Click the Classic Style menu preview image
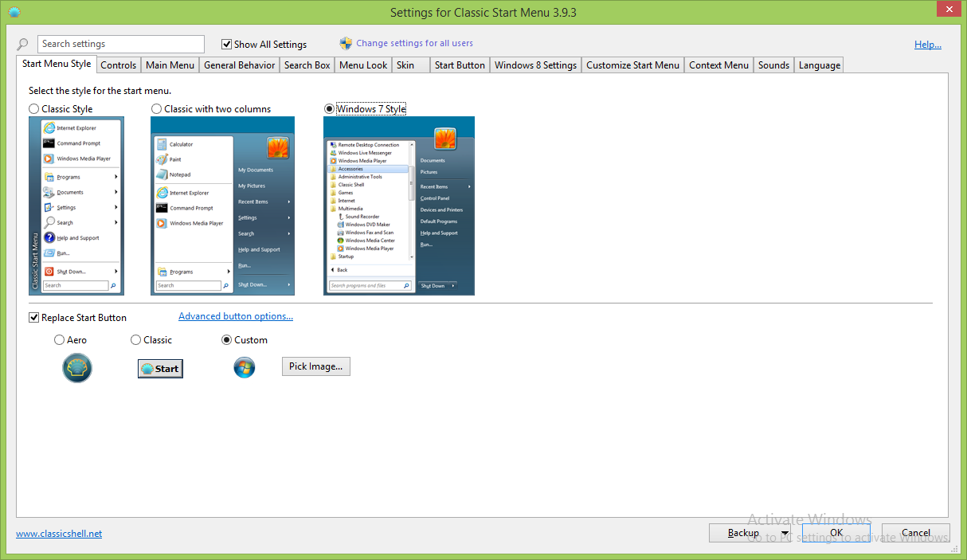 coord(75,206)
